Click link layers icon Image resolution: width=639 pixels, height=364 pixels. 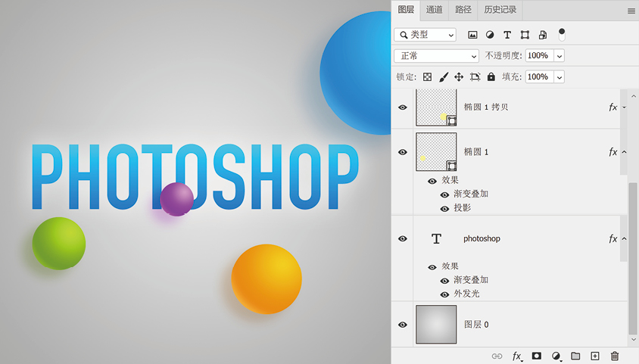pos(497,356)
